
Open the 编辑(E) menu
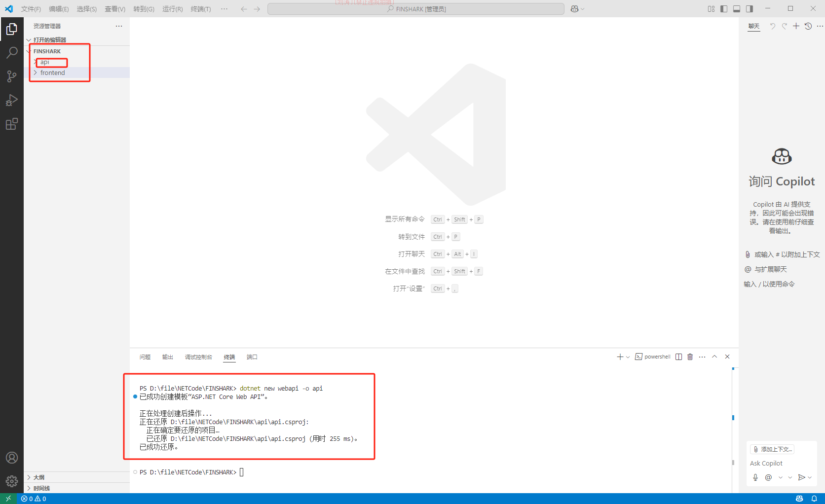[x=59, y=9]
